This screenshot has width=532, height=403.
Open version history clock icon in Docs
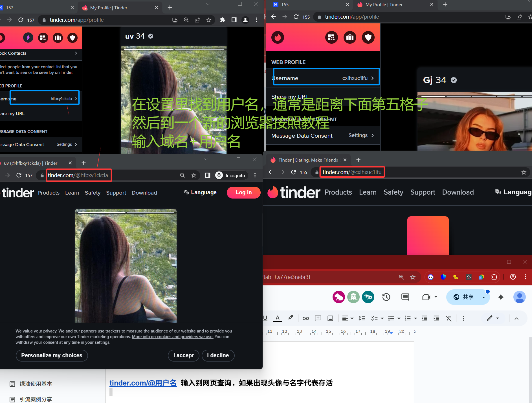(x=386, y=297)
